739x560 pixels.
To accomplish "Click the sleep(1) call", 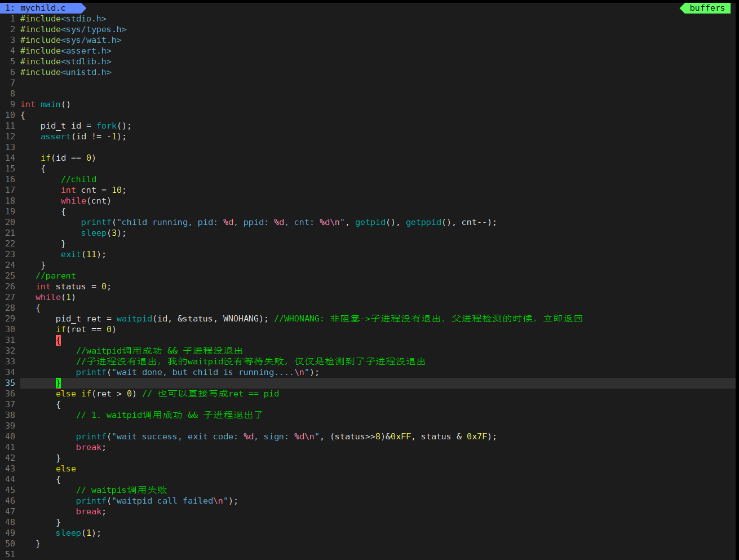I will tap(78, 533).
